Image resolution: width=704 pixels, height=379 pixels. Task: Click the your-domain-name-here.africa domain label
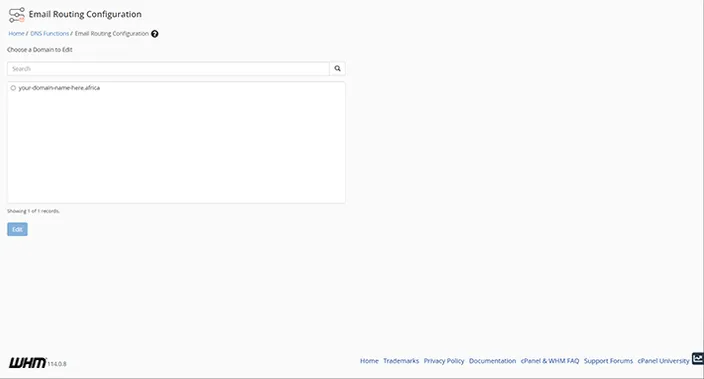point(59,88)
